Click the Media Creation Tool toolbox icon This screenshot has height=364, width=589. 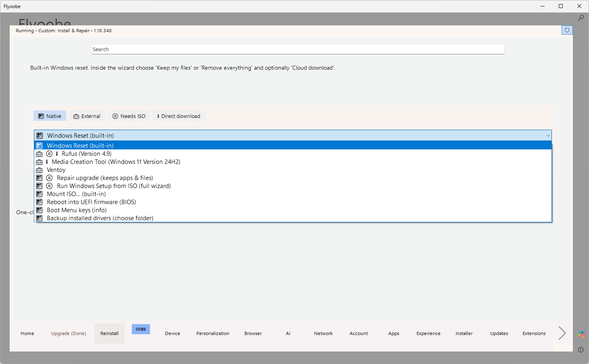(39, 162)
